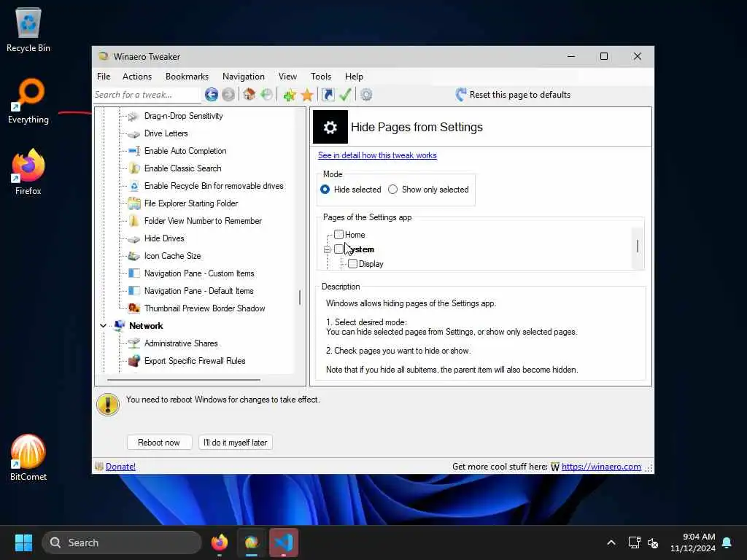This screenshot has width=747, height=560.
Task: Open the Actions menu
Action: pos(137,77)
